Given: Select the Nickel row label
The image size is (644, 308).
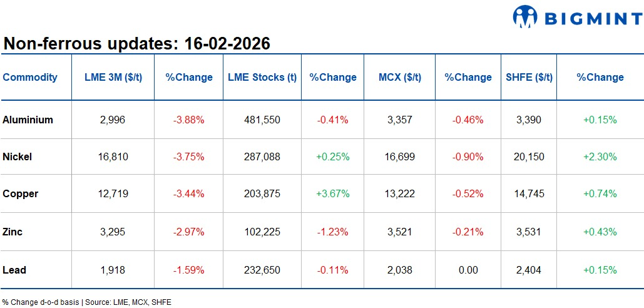Looking at the screenshot, I should 18,157.
